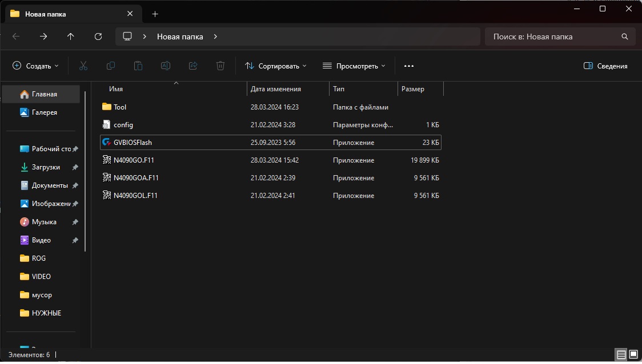Expand chevron after Новая папка in address bar
This screenshot has width=642, height=364.
215,37
